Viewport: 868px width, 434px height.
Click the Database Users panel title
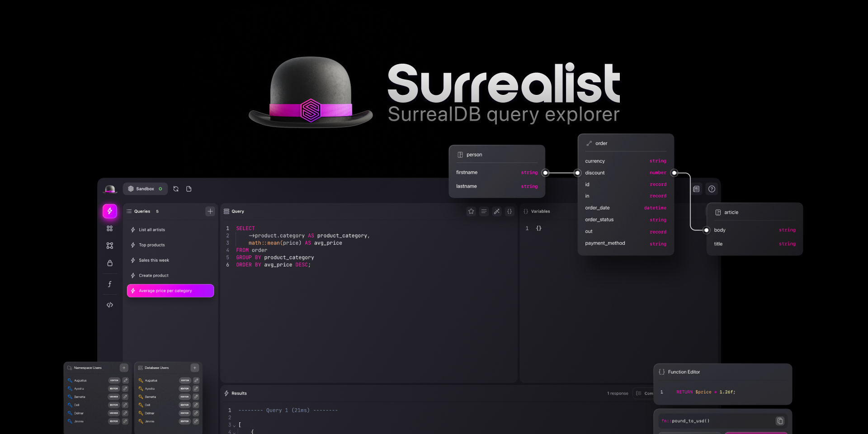pos(156,368)
